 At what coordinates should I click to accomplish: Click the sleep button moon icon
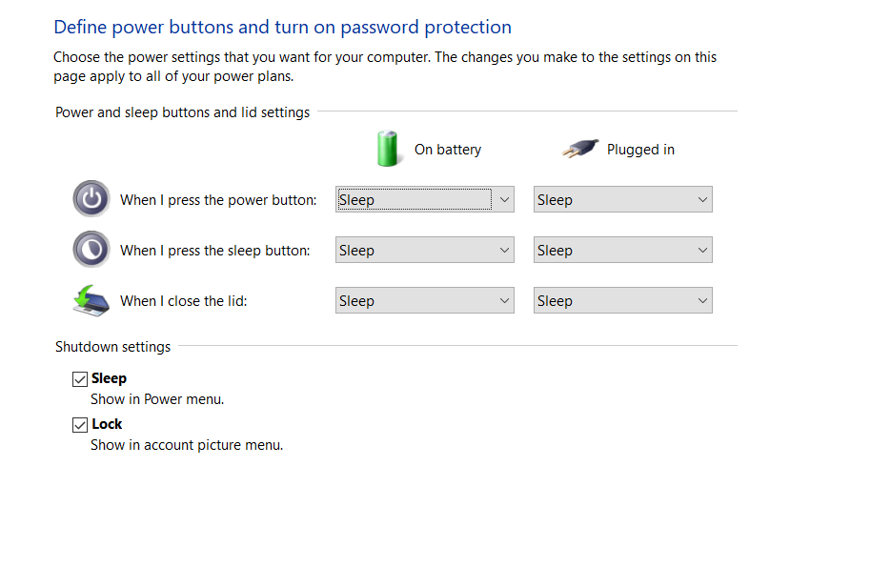91,250
